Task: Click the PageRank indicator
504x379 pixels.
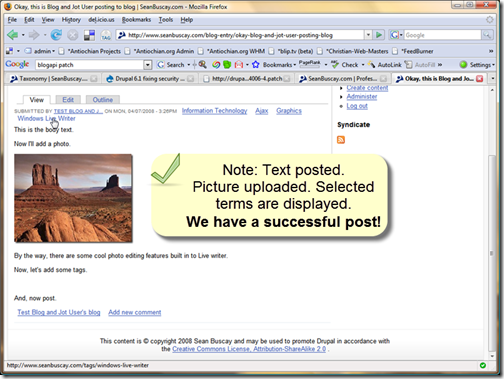Action: click(309, 63)
